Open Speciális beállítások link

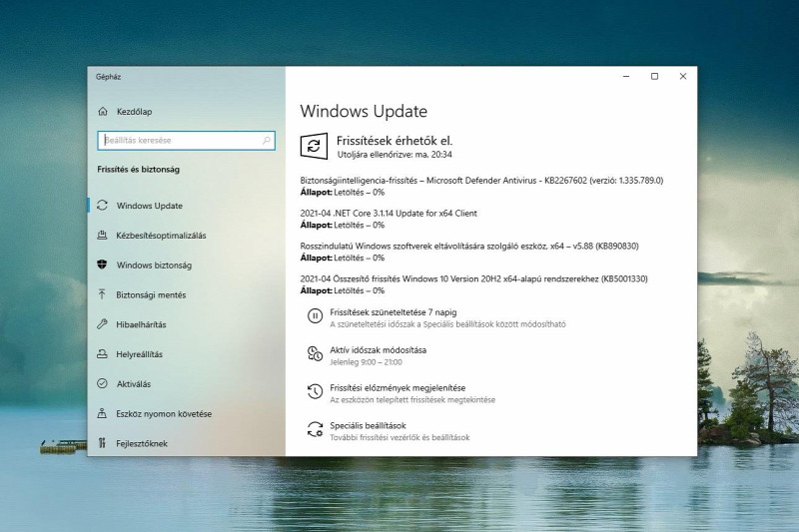pos(368,425)
